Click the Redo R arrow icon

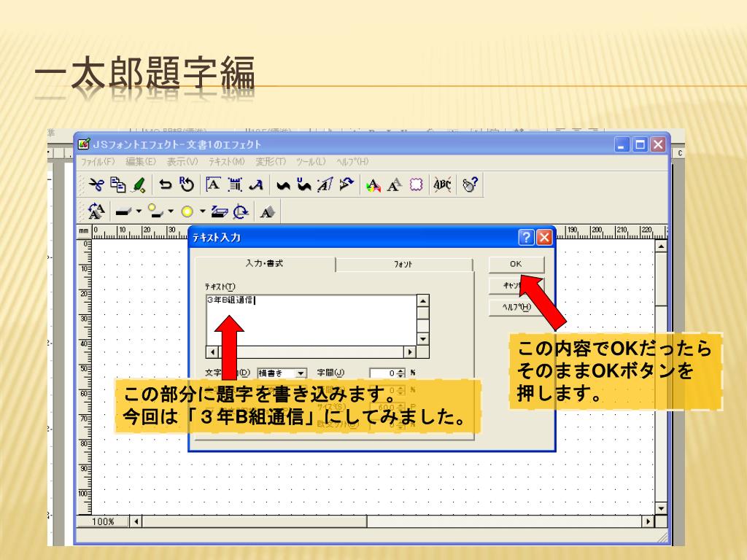click(x=186, y=184)
